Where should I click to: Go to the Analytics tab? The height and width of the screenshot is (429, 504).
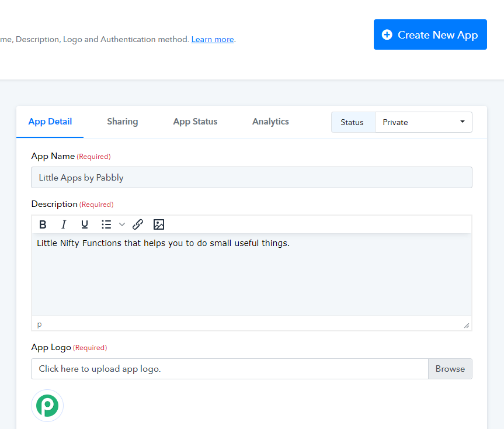(x=270, y=122)
